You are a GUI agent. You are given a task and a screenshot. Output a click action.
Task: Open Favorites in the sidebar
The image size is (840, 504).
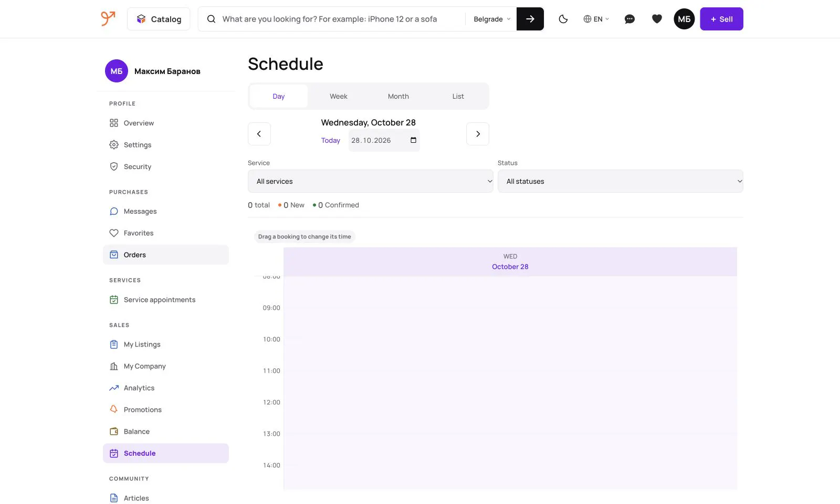pyautogui.click(x=166, y=233)
